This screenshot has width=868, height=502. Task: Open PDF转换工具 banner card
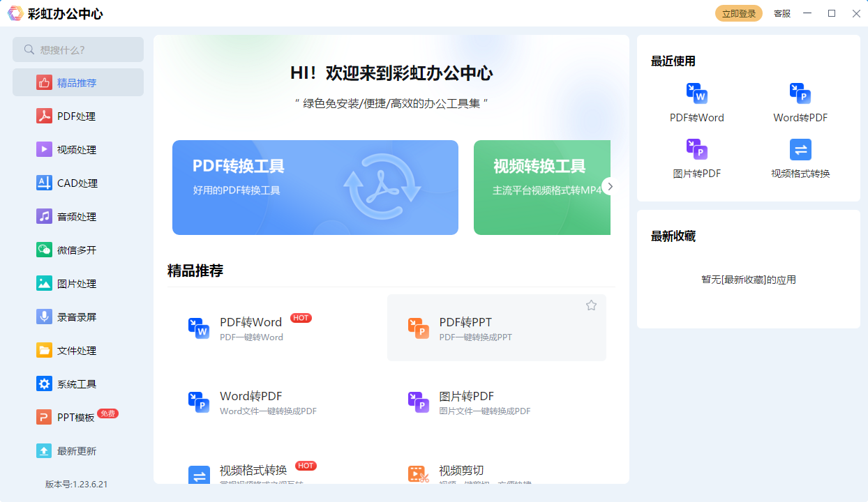tap(315, 188)
